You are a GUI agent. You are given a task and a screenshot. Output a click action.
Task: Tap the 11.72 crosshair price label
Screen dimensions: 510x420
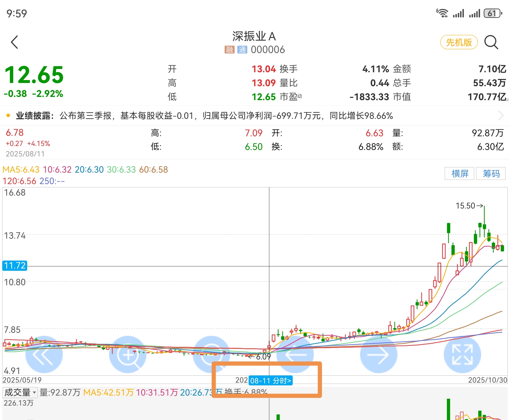(15, 266)
